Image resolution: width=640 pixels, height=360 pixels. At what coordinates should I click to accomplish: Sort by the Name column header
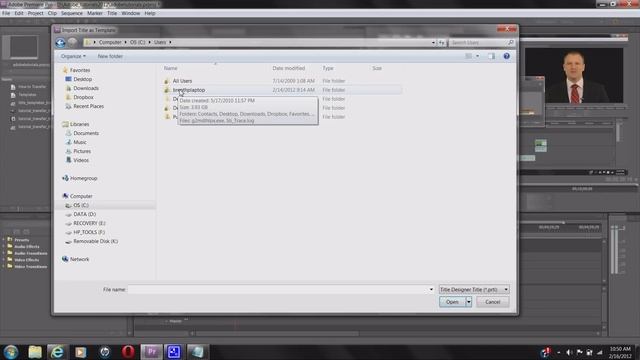pyautogui.click(x=170, y=68)
